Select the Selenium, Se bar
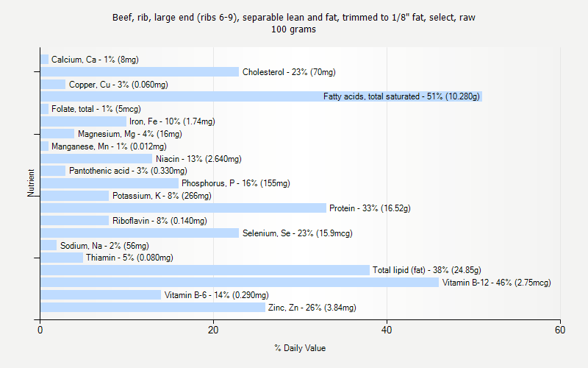This screenshot has height=368, width=588. [x=139, y=233]
